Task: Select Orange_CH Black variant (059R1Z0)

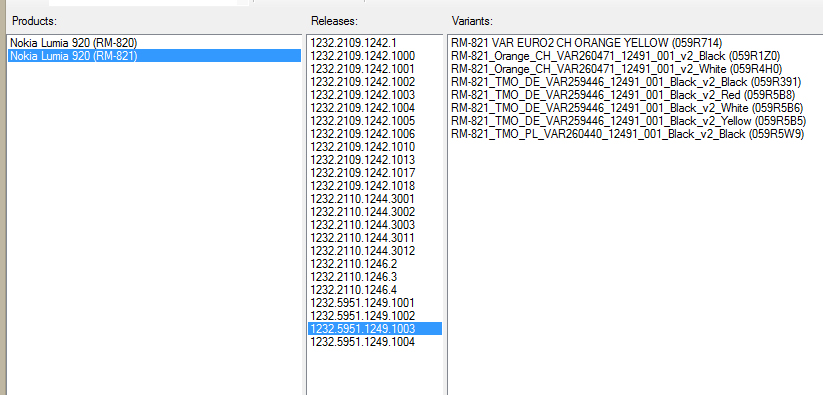Action: coord(616,56)
